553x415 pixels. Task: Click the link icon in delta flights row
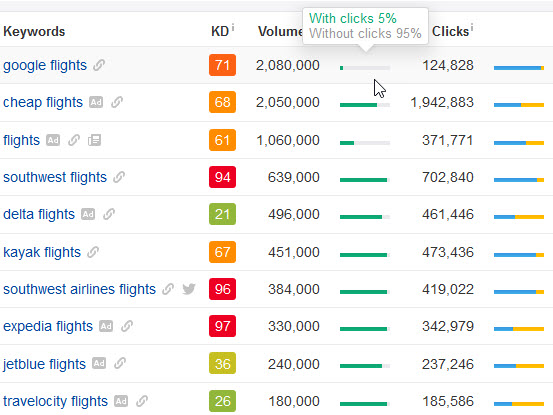pos(109,214)
